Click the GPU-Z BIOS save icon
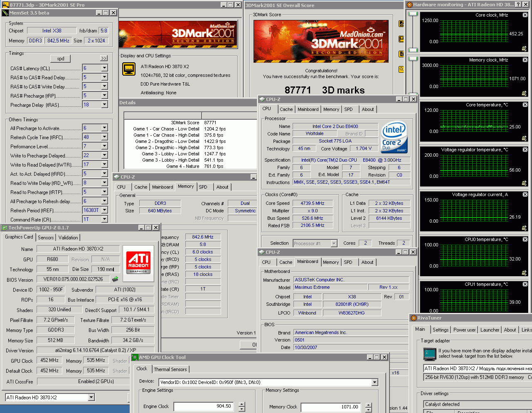Image resolution: width=532 pixels, height=413 pixels. [x=115, y=279]
